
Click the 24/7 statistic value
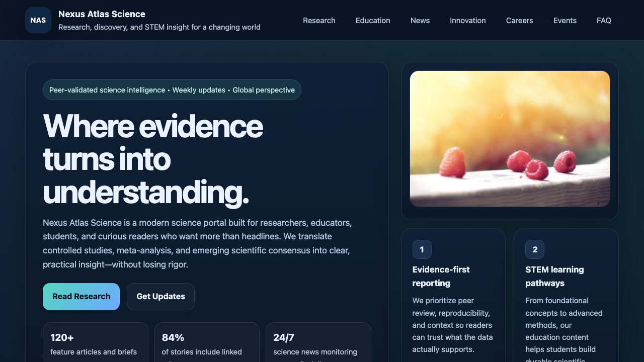pyautogui.click(x=284, y=338)
